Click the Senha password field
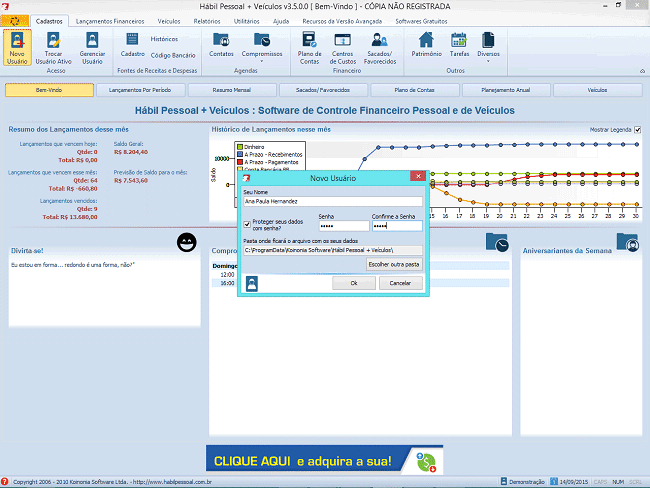The image size is (650, 488). (x=344, y=226)
